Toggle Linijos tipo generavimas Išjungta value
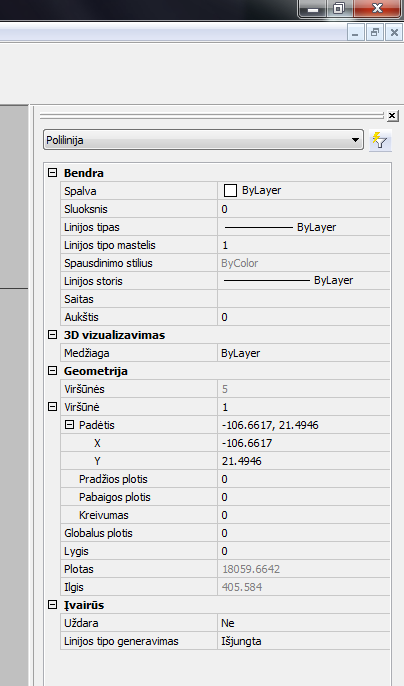 tap(303, 641)
